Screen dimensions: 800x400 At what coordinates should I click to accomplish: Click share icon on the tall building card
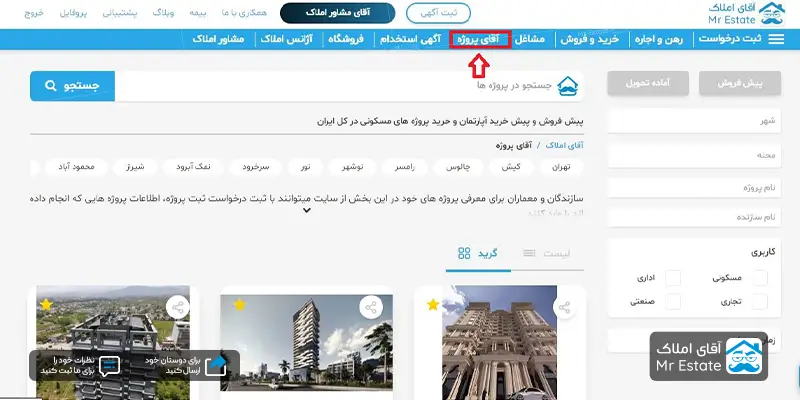pyautogui.click(x=565, y=307)
